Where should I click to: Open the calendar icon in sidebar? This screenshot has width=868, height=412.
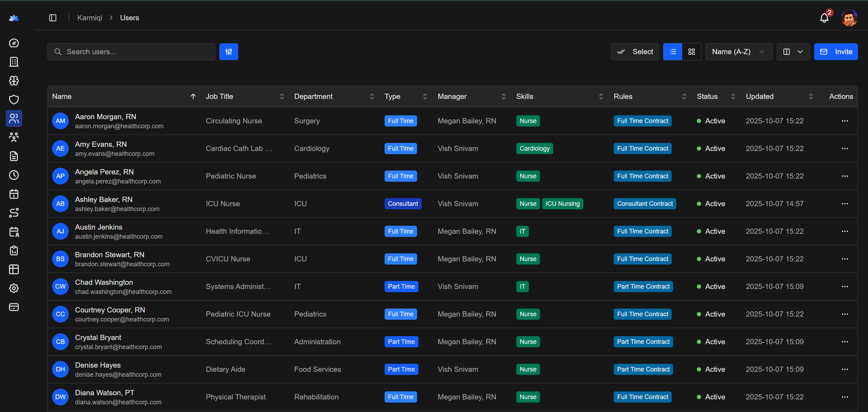[14, 194]
